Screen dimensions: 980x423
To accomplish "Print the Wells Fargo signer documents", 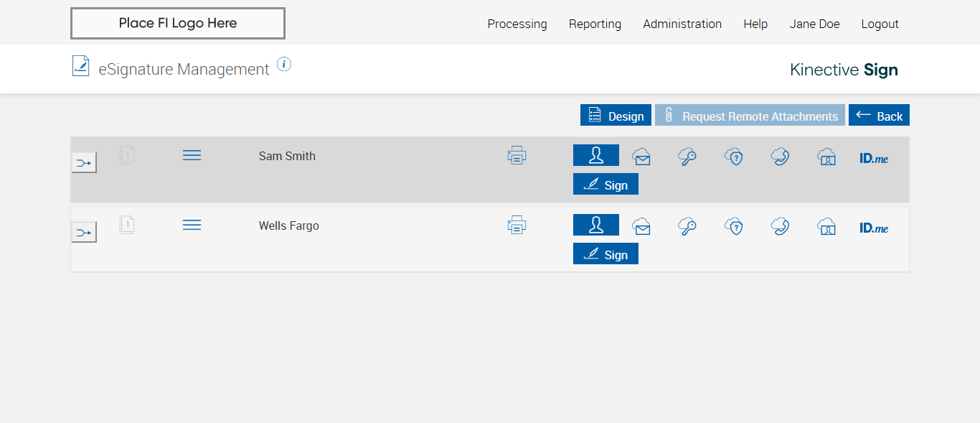I will (x=517, y=225).
